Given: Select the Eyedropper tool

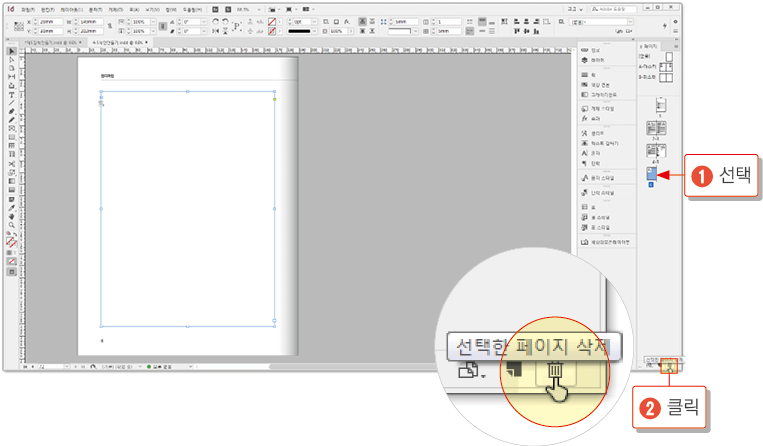Looking at the screenshot, I should coord(12,208).
